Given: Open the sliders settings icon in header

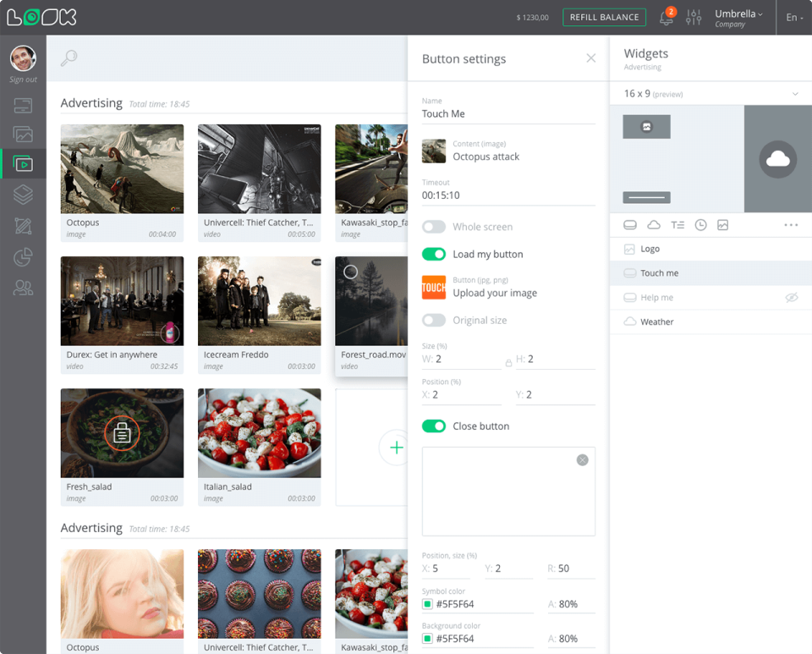Looking at the screenshot, I should click(694, 17).
